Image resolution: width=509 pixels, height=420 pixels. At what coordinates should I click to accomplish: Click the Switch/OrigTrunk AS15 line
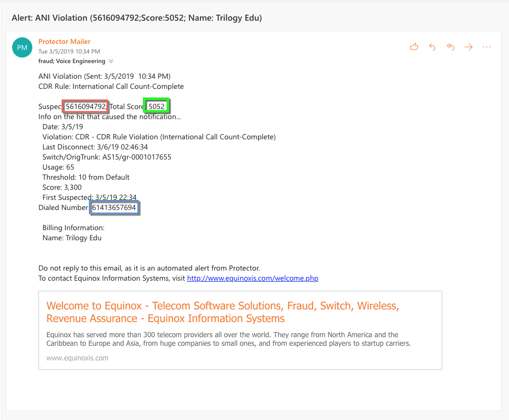point(107,157)
